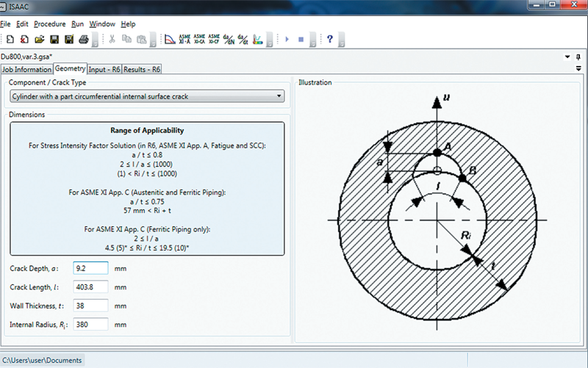Run the analysis with play arrow
Image resolution: width=588 pixels, height=368 pixels.
click(287, 39)
